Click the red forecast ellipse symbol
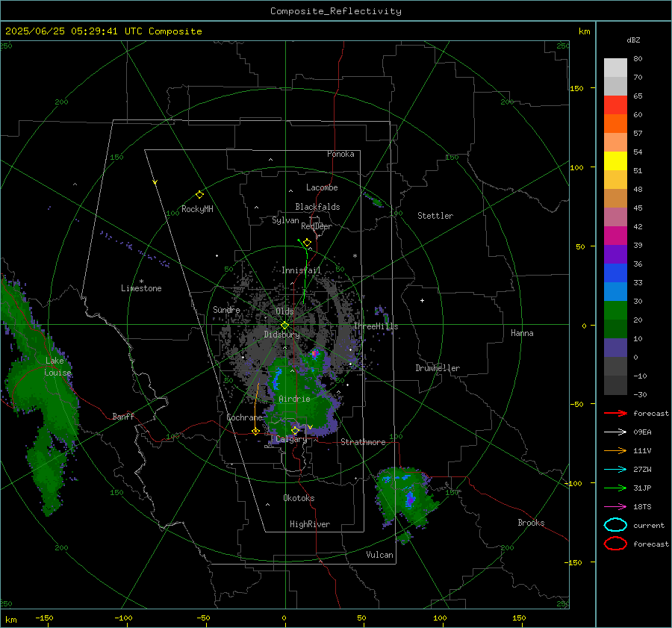The width and height of the screenshot is (672, 628). tap(615, 544)
